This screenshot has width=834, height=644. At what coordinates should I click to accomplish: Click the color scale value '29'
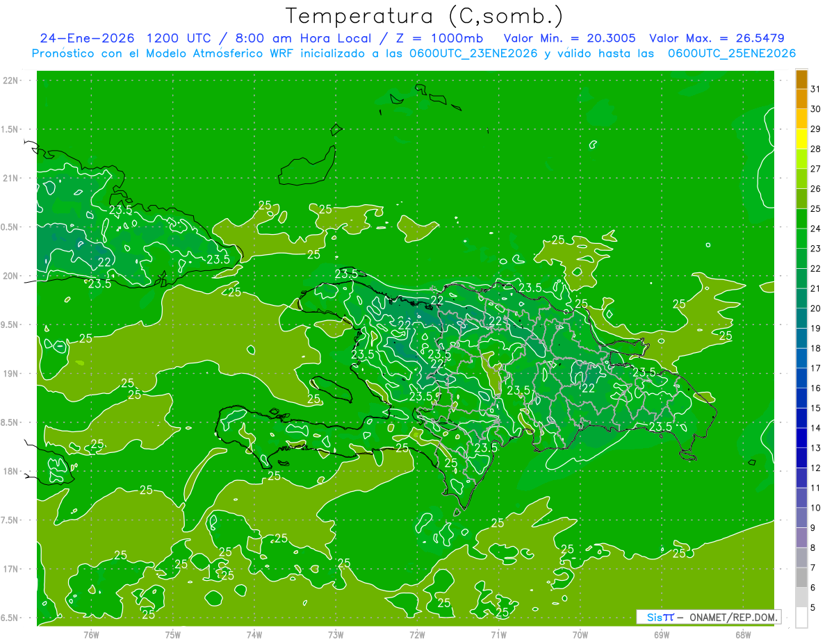click(815, 129)
